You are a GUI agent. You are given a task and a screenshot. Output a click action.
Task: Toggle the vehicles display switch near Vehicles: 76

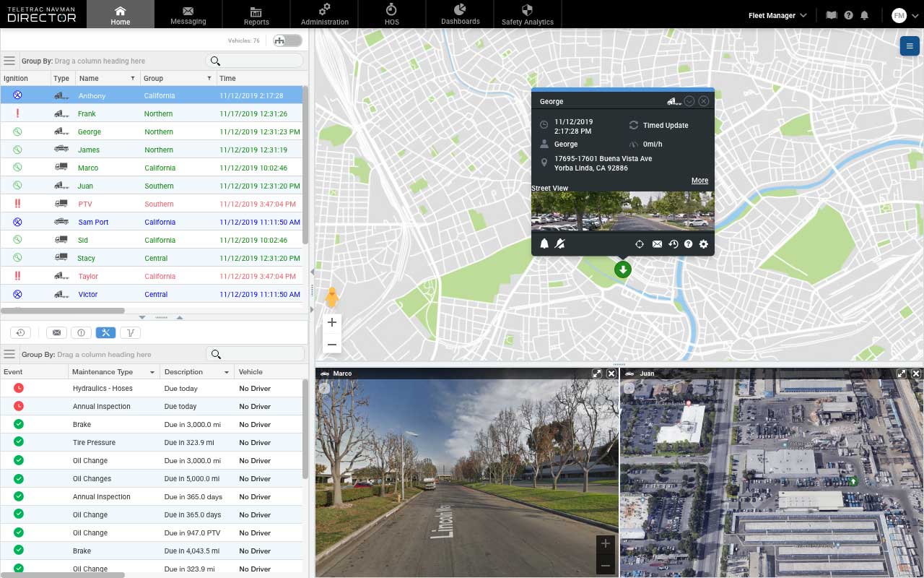287,40
